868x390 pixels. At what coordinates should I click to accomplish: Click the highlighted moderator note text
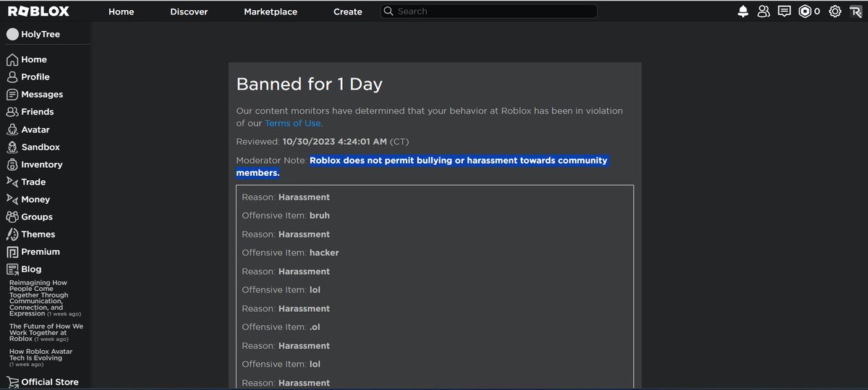422,166
